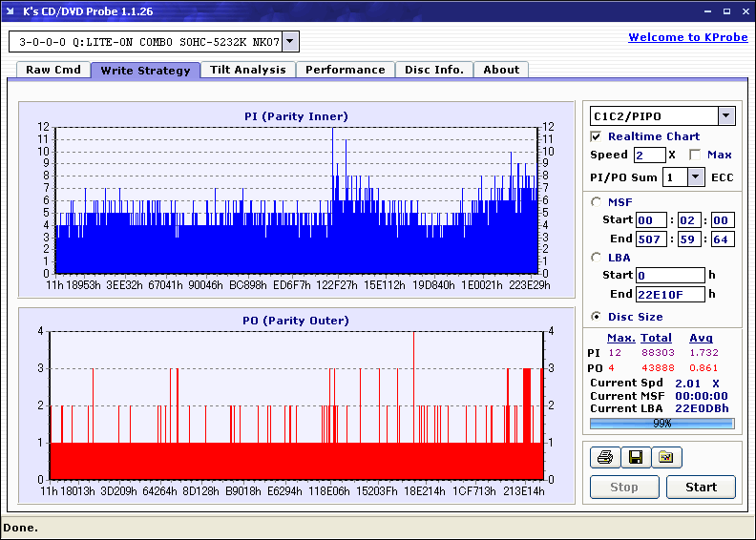Open the Disc Info. tab
The width and height of the screenshot is (756, 540).
pos(434,70)
